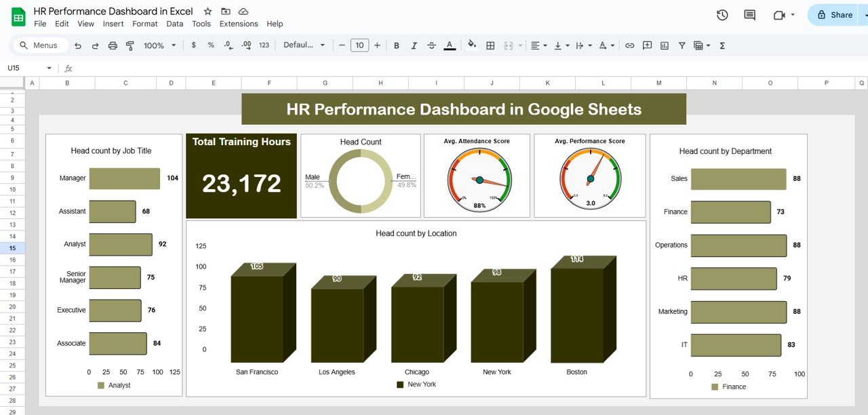Click the Print icon
The width and height of the screenshot is (868, 415).
(x=113, y=45)
